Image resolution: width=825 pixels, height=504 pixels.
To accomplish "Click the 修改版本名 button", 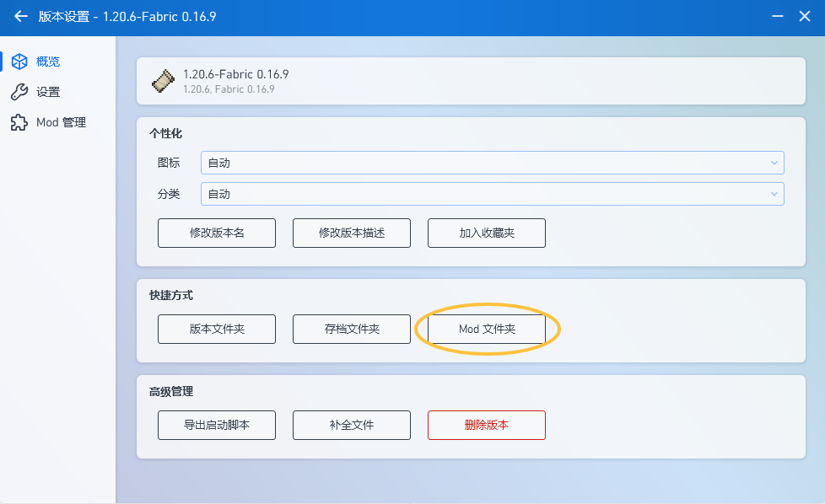I will (217, 233).
